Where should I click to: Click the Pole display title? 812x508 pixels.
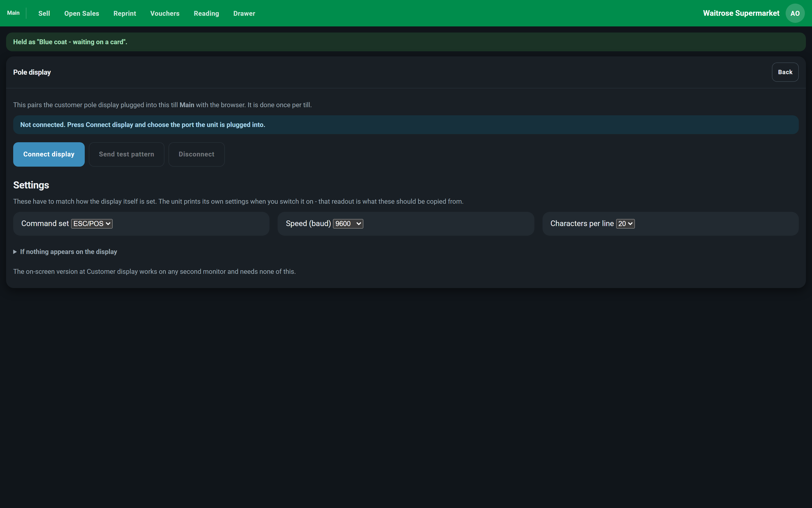point(32,72)
